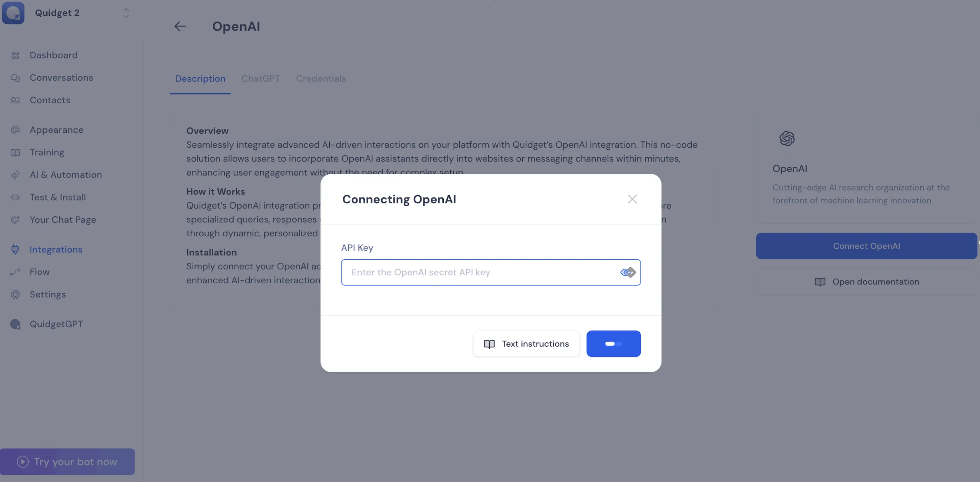Screen dimensions: 980x482
Task: Toggle API key visibility eye icon
Action: pos(626,272)
